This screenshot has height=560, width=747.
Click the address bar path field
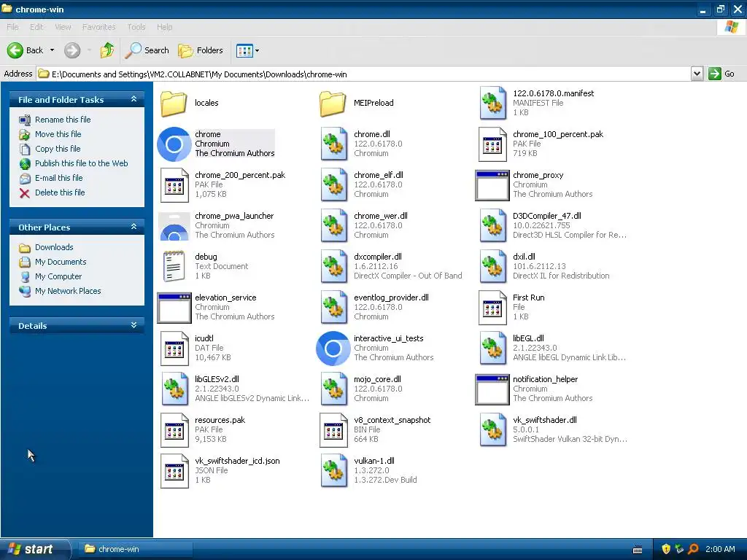(x=363, y=74)
